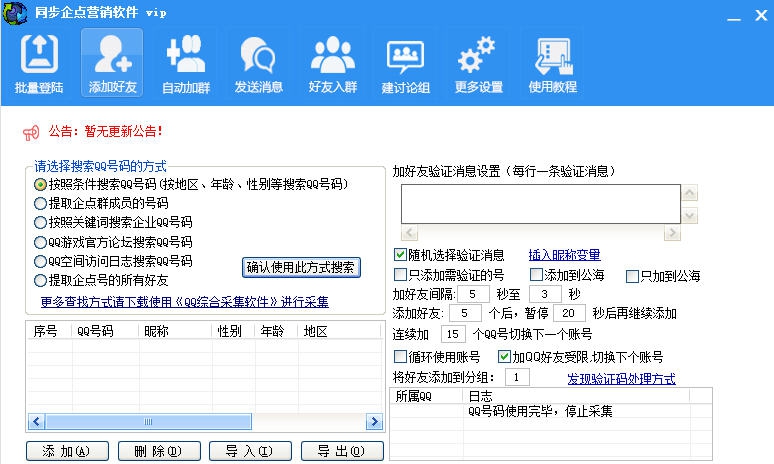Click the 导出(O) button
Screen dimensions: 774x464
[342, 451]
